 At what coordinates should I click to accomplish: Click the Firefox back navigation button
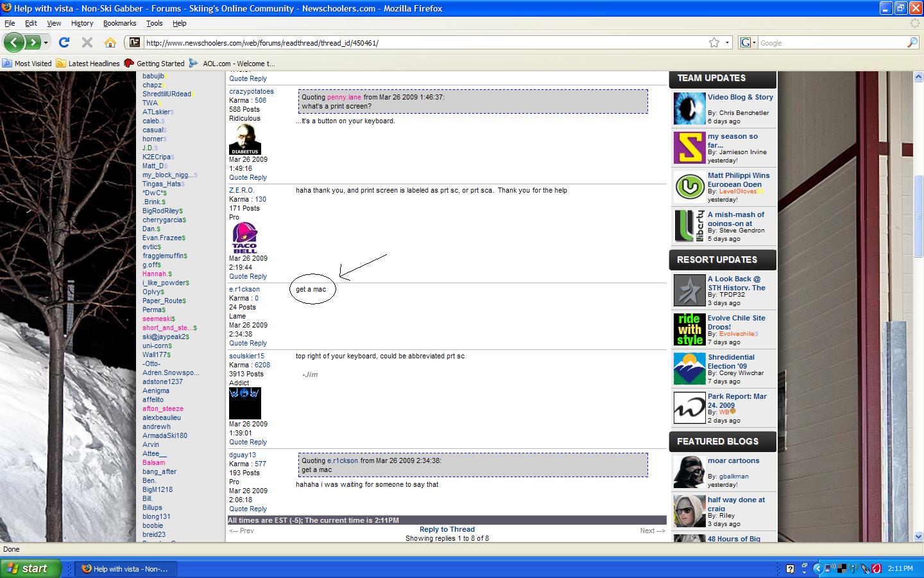click(14, 42)
